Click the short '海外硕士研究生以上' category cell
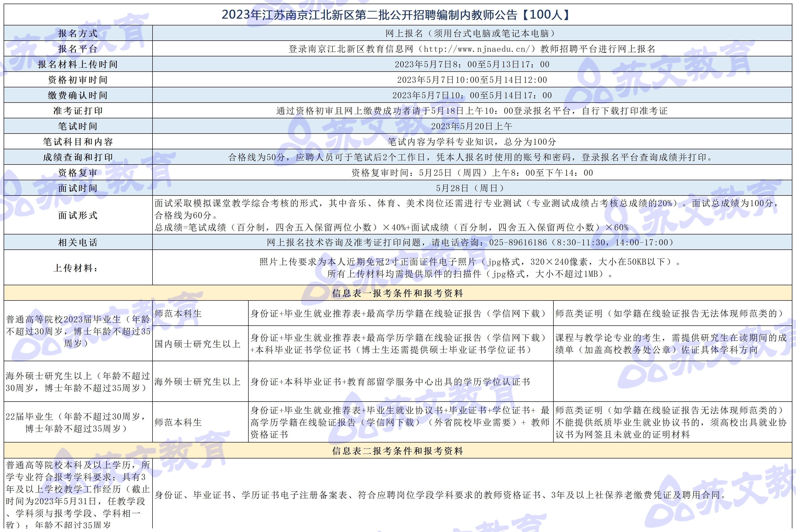796x532 pixels. 200,381
